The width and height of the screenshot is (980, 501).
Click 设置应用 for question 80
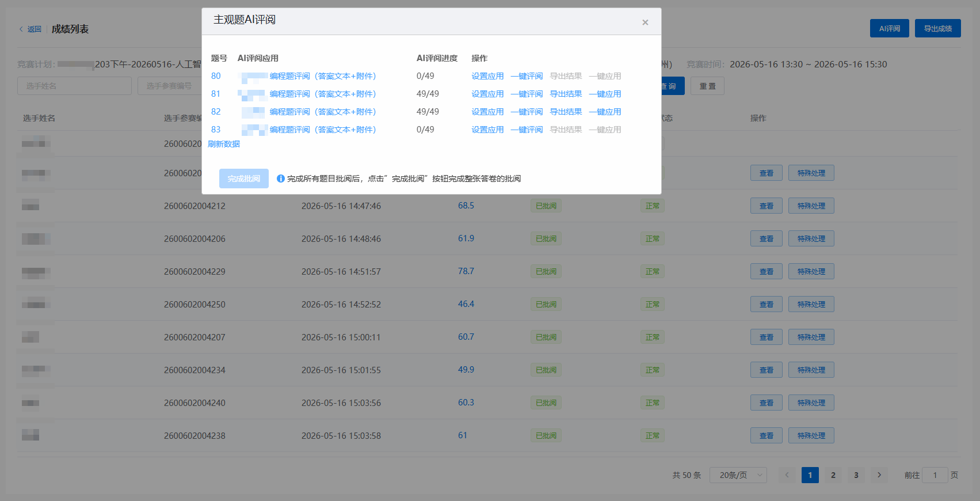coord(487,76)
